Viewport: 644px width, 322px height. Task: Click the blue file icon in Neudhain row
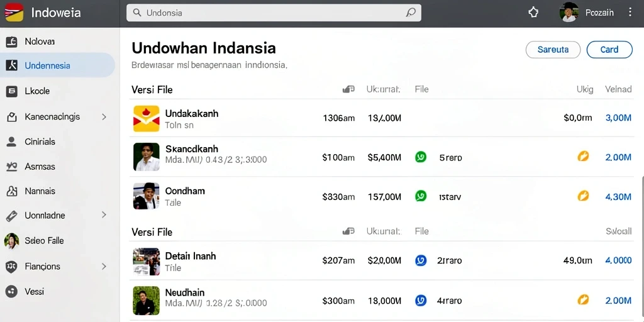click(421, 300)
